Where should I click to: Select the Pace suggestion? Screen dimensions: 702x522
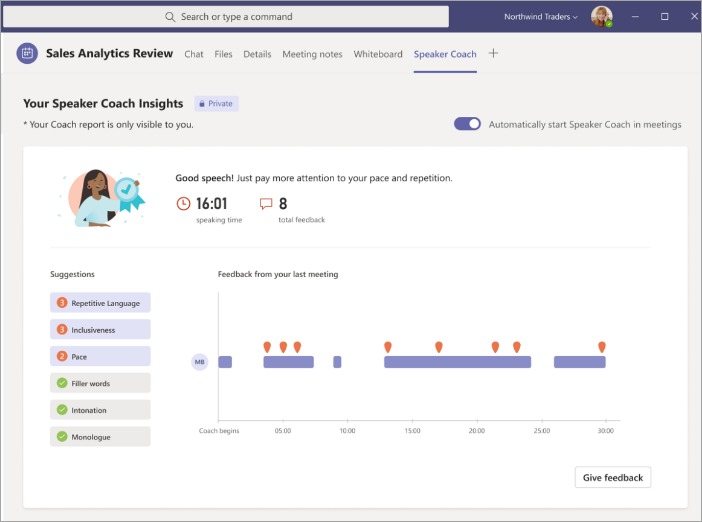pos(100,356)
